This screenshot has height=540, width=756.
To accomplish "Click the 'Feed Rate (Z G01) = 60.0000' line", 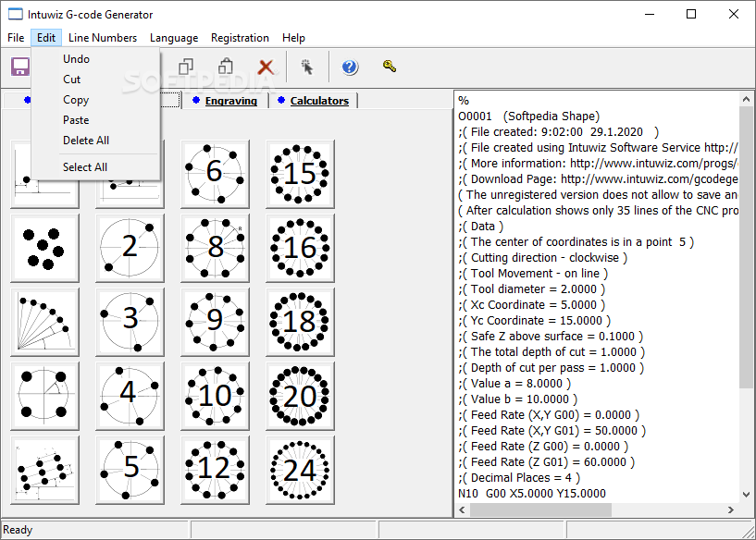I will (546, 462).
